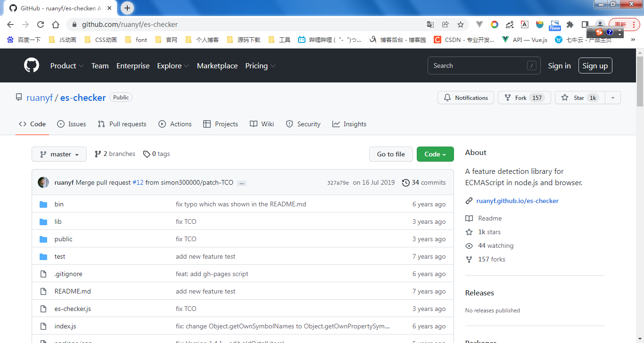Open the 0 tags link
Screen dimensions: 644x343
(x=157, y=154)
